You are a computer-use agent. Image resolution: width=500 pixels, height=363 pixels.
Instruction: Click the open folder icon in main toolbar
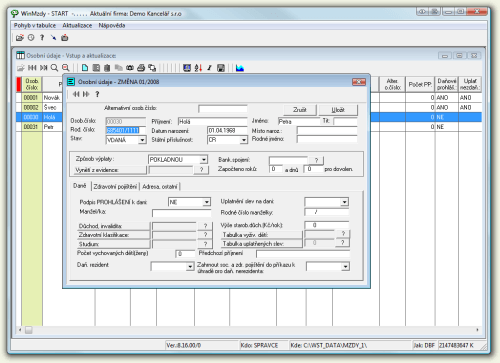tap(20, 38)
